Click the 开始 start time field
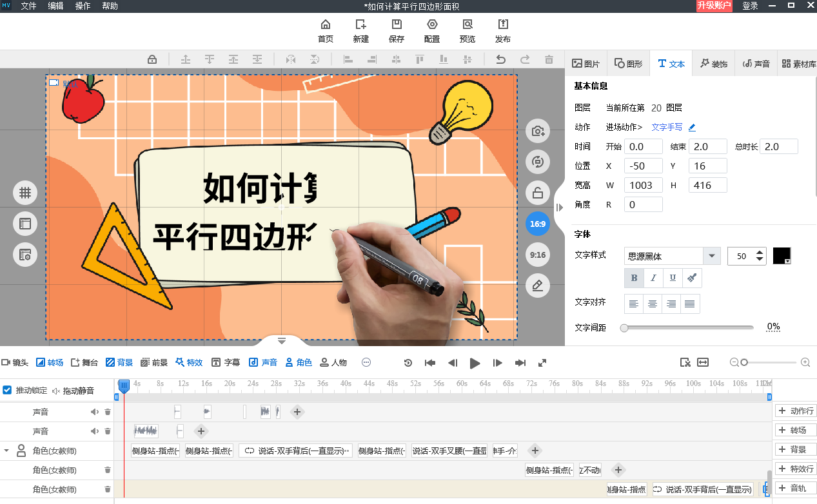The height and width of the screenshot is (504, 817). tap(644, 146)
